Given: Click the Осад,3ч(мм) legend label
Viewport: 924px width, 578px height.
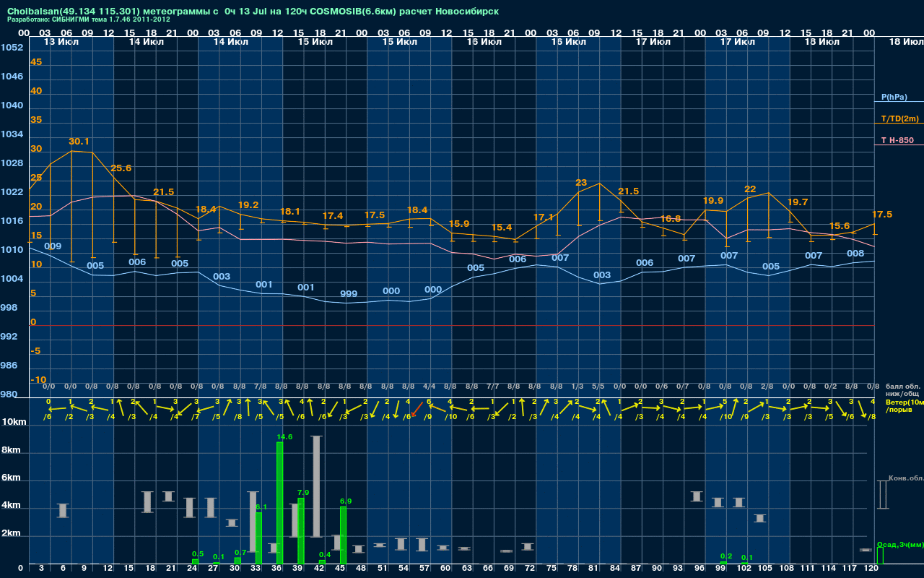Looking at the screenshot, I should [x=900, y=544].
